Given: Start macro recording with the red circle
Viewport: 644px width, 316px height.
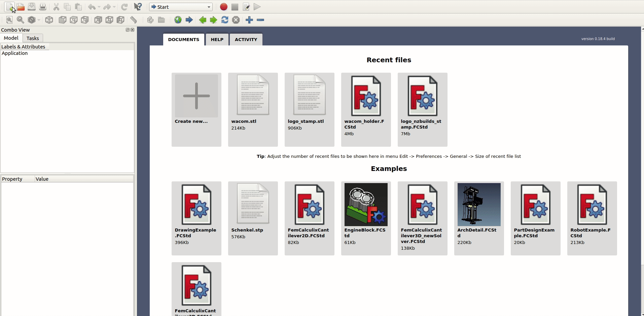Looking at the screenshot, I should (224, 7).
